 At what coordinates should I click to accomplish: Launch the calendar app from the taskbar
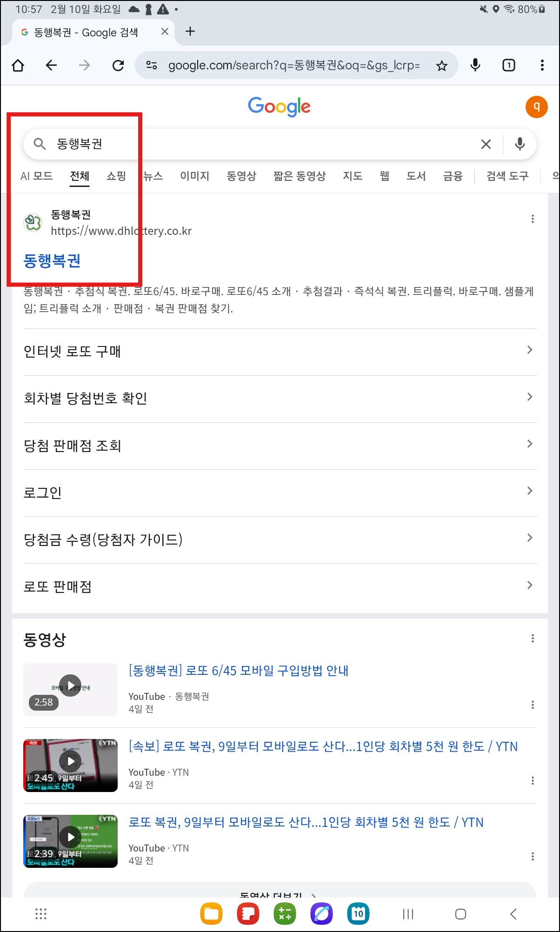tap(358, 913)
